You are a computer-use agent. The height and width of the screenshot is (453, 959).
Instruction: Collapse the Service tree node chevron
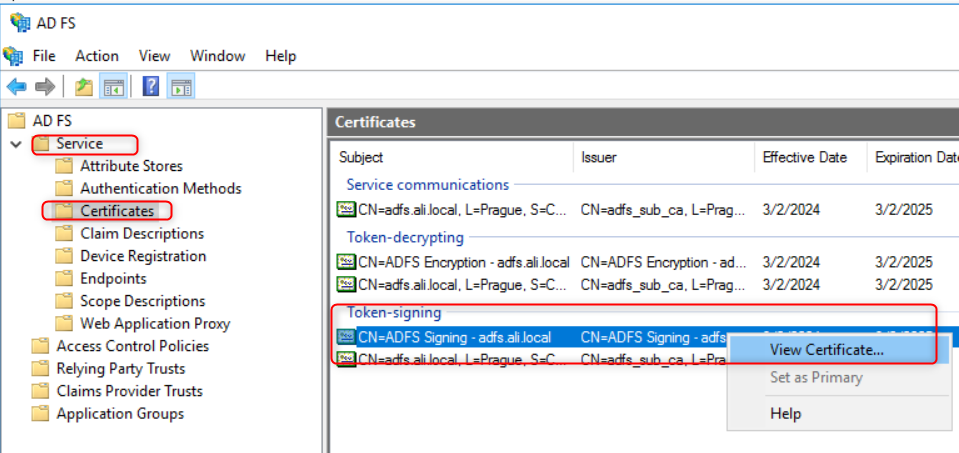[16, 144]
